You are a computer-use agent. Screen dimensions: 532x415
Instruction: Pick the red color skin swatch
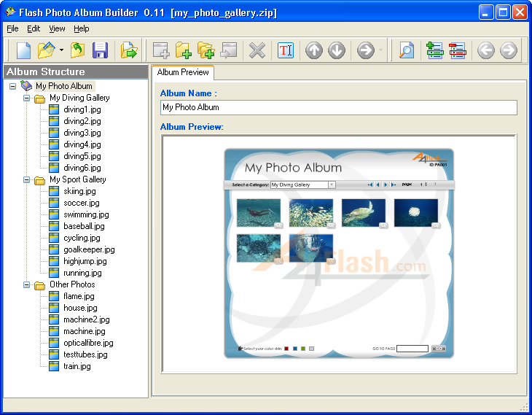[286, 349]
